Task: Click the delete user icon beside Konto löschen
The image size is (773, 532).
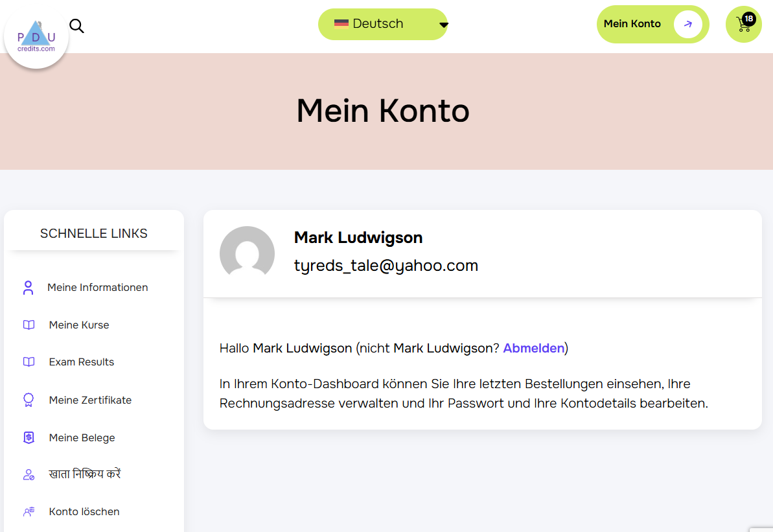Action: 29,512
